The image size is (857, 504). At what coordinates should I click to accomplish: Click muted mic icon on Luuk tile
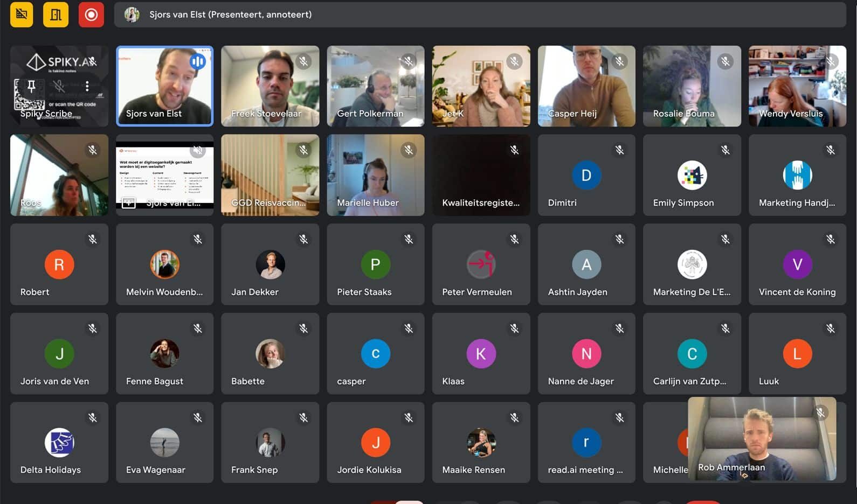[x=831, y=328]
